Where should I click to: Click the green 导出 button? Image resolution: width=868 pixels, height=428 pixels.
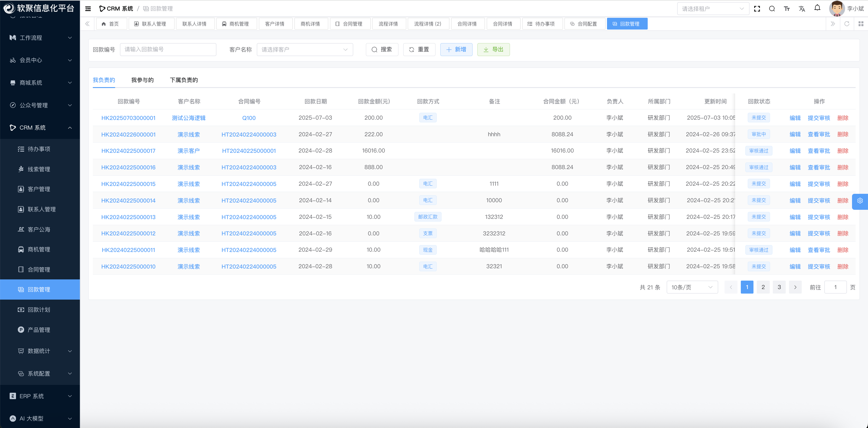tap(493, 49)
